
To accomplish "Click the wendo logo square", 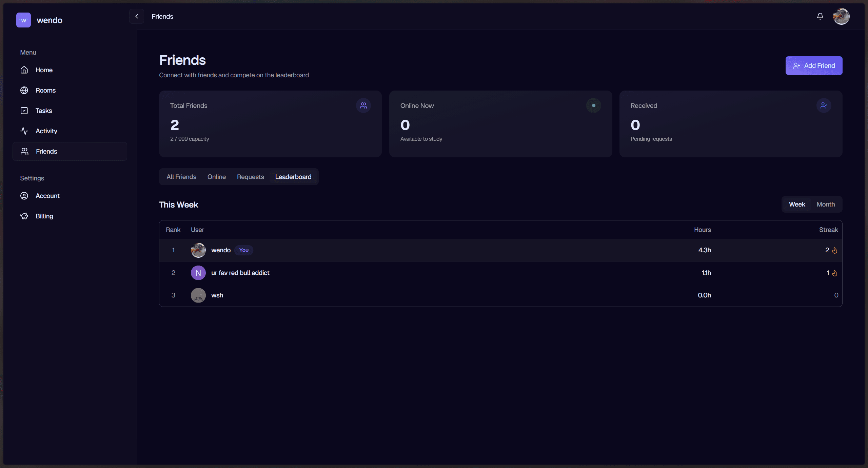I will pos(23,20).
